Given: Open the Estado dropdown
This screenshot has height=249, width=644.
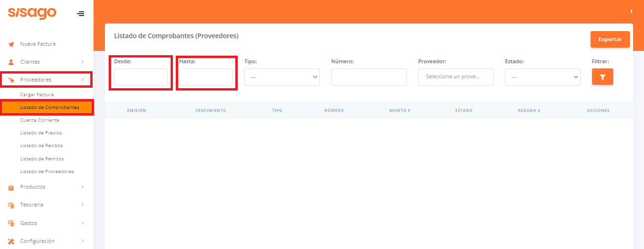Looking at the screenshot, I should (542, 77).
